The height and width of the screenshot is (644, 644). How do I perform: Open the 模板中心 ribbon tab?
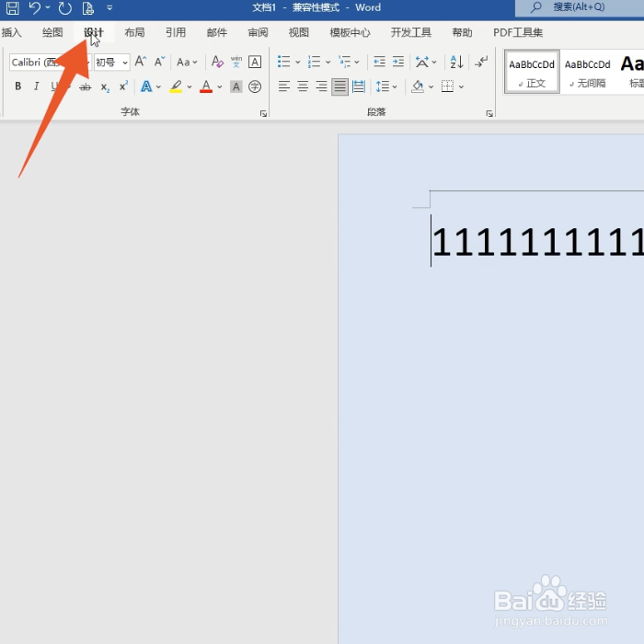350,32
